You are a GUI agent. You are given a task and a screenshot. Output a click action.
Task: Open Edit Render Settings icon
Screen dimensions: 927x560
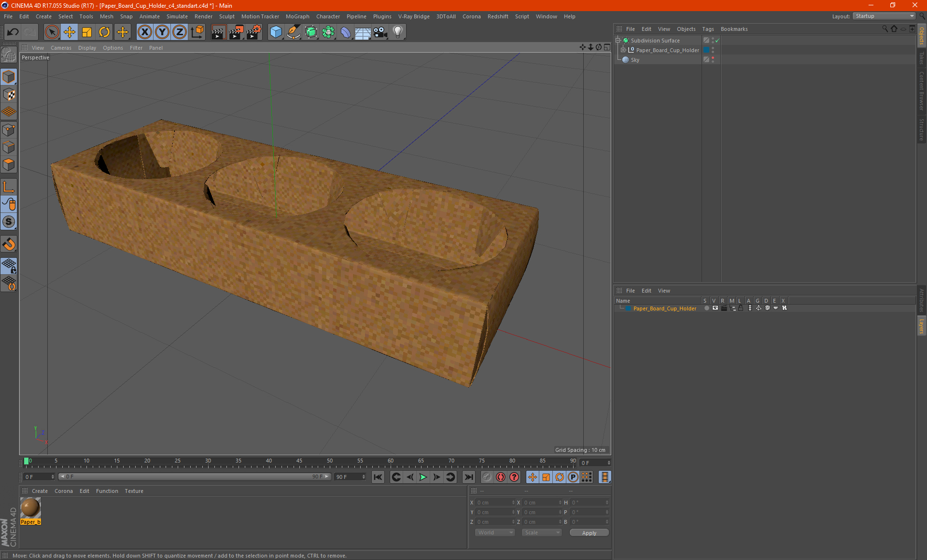[x=254, y=32]
